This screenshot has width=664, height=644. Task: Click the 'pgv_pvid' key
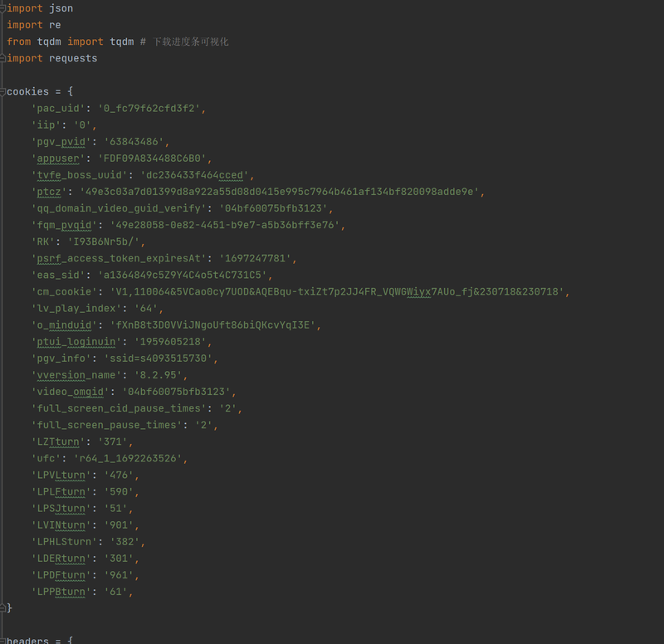[x=61, y=142]
